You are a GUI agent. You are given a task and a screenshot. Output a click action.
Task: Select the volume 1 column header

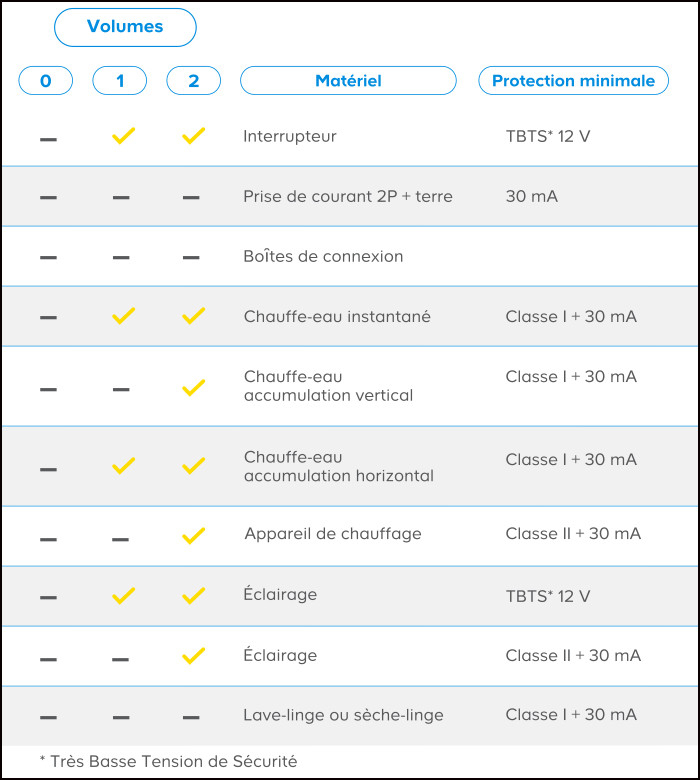click(120, 81)
